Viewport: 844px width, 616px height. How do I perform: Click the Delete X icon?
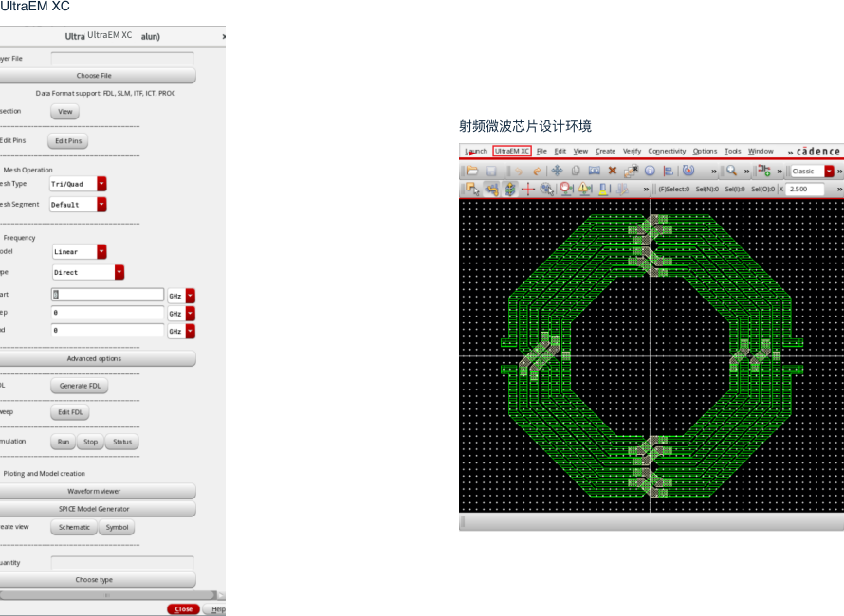click(x=612, y=172)
